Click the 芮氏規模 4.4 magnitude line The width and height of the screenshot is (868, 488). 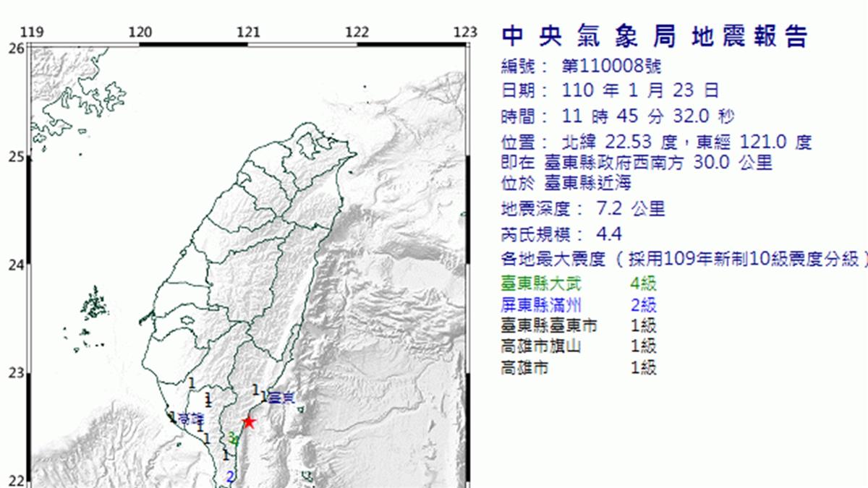[561, 234]
